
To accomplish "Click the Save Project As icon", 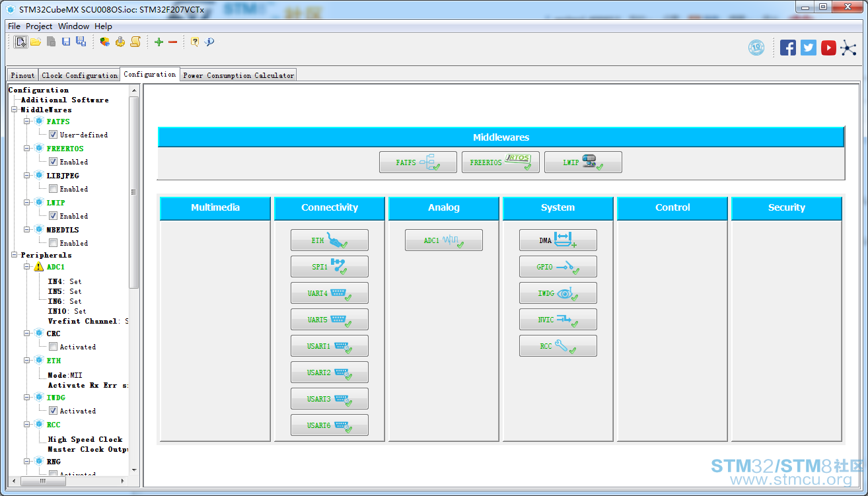I will coord(81,42).
